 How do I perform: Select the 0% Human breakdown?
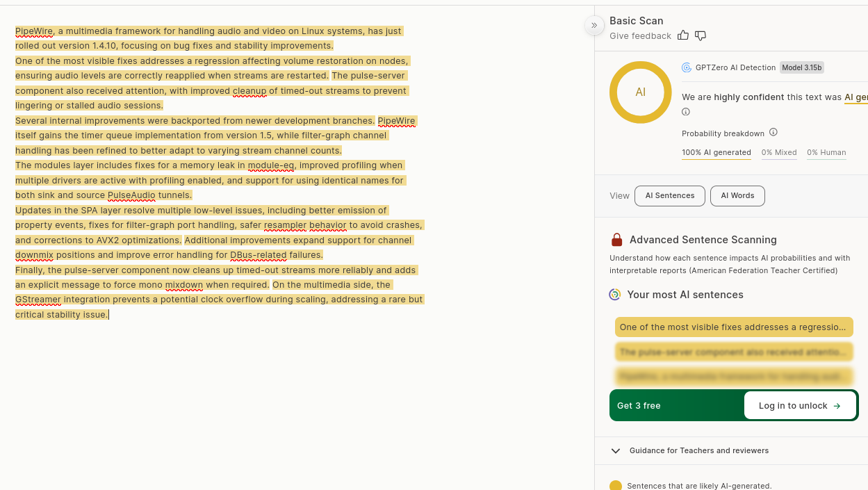tap(826, 153)
